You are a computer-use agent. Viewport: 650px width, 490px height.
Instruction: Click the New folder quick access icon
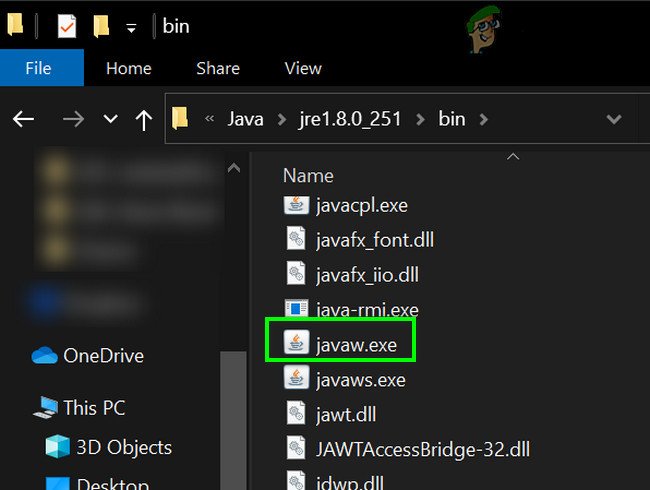pos(101,26)
